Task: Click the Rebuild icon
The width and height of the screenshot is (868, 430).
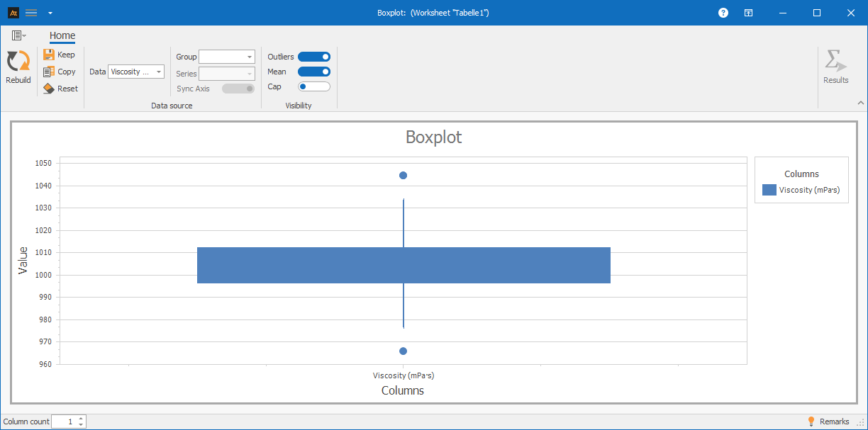Action: [x=18, y=62]
